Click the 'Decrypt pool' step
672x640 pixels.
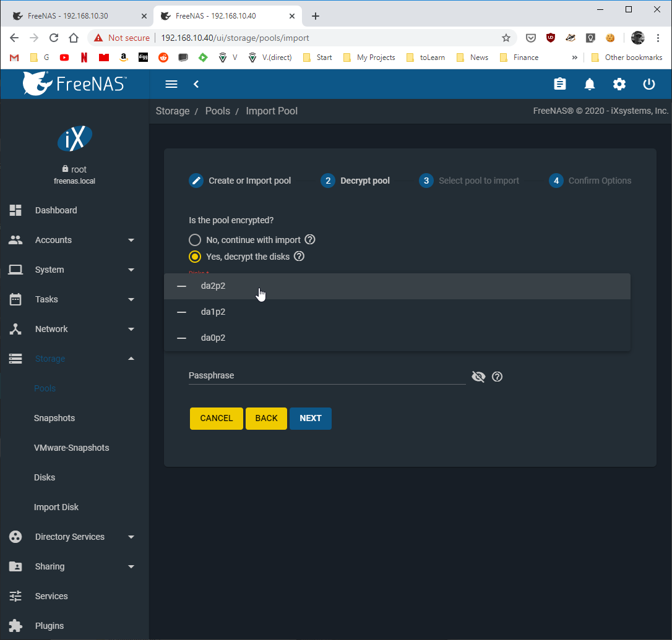pyautogui.click(x=355, y=181)
